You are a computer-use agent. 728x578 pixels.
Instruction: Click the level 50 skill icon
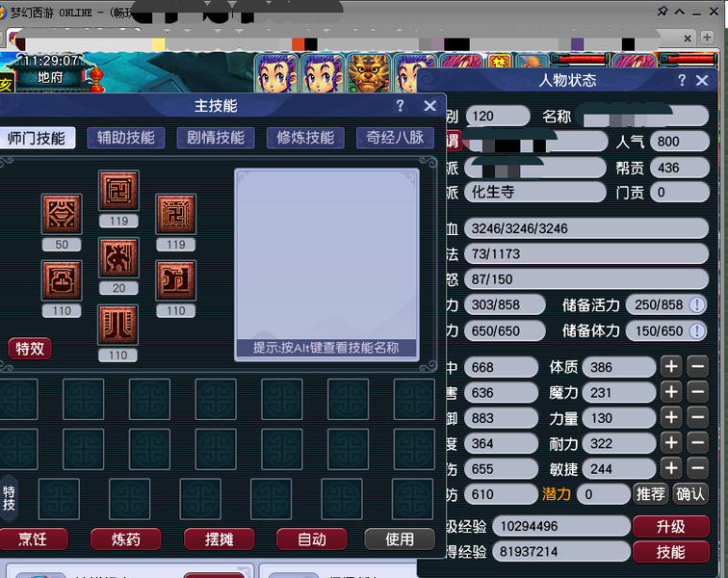tap(62, 213)
